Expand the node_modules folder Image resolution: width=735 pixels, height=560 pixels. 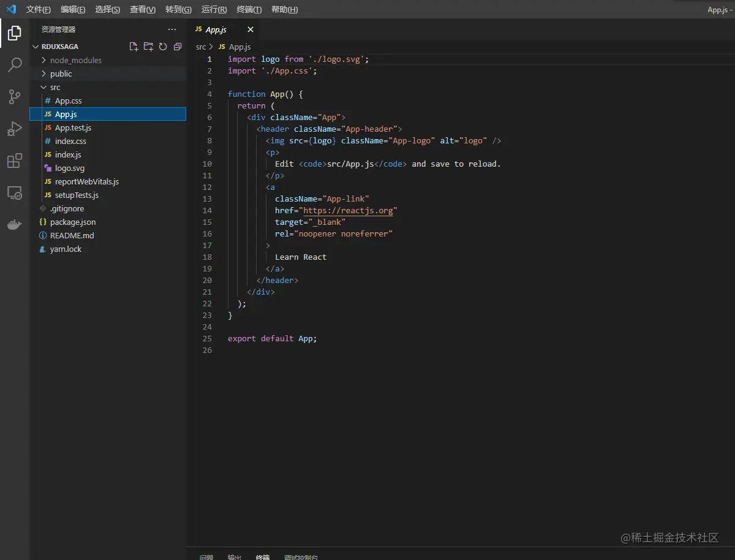44,60
